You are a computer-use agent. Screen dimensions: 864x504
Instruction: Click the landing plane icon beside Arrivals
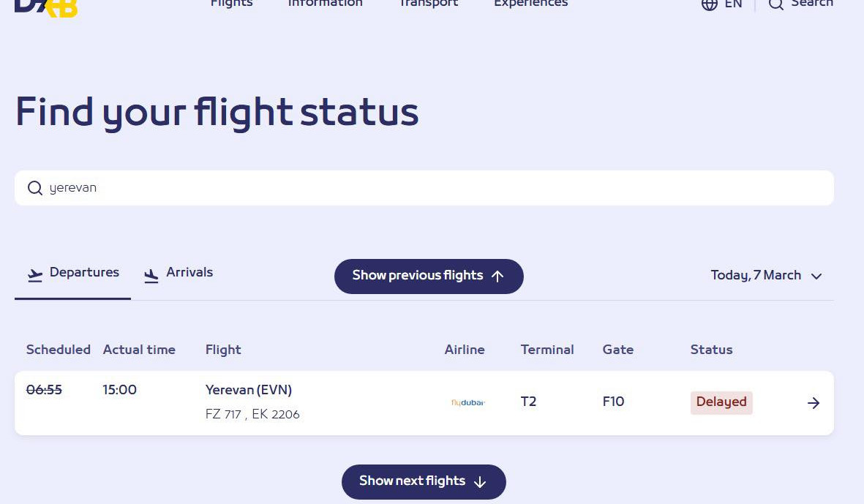click(151, 275)
